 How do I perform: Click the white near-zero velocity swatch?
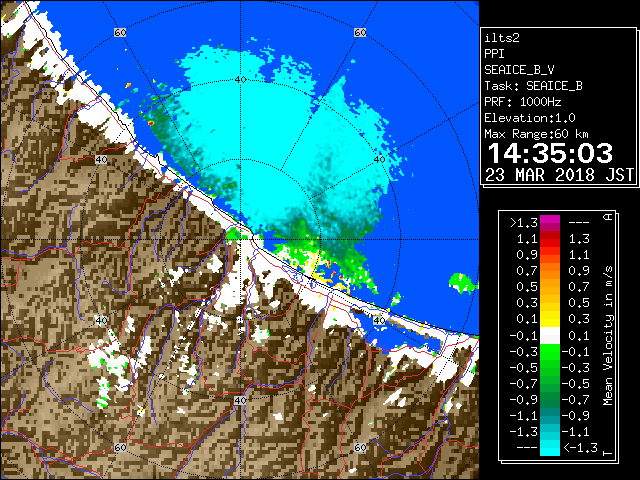tap(550, 336)
